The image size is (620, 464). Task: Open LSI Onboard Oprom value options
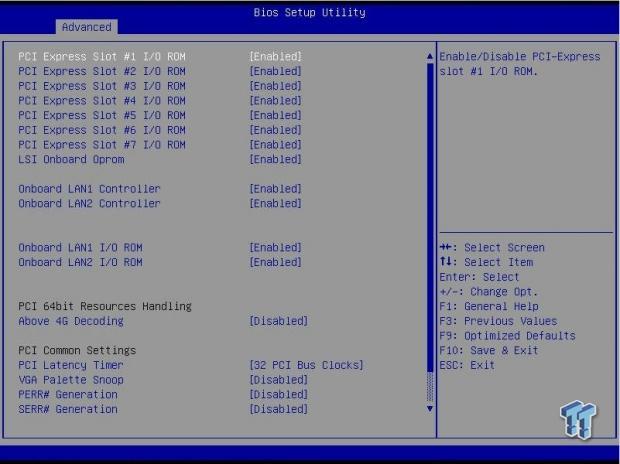click(276, 159)
